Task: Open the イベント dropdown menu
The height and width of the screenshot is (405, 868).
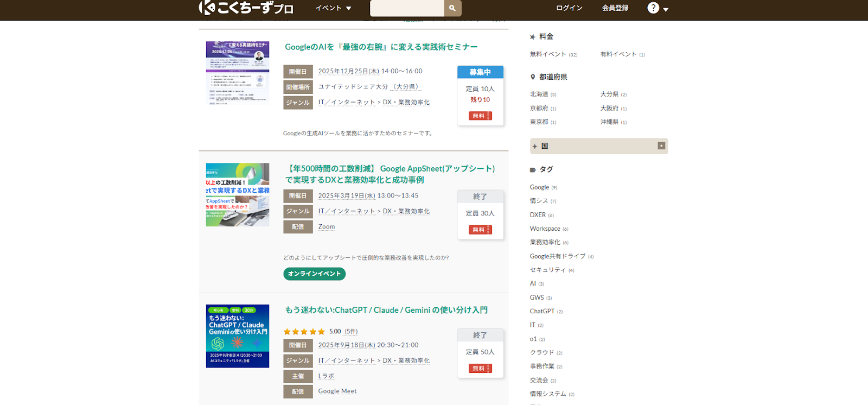Action: pyautogui.click(x=334, y=8)
